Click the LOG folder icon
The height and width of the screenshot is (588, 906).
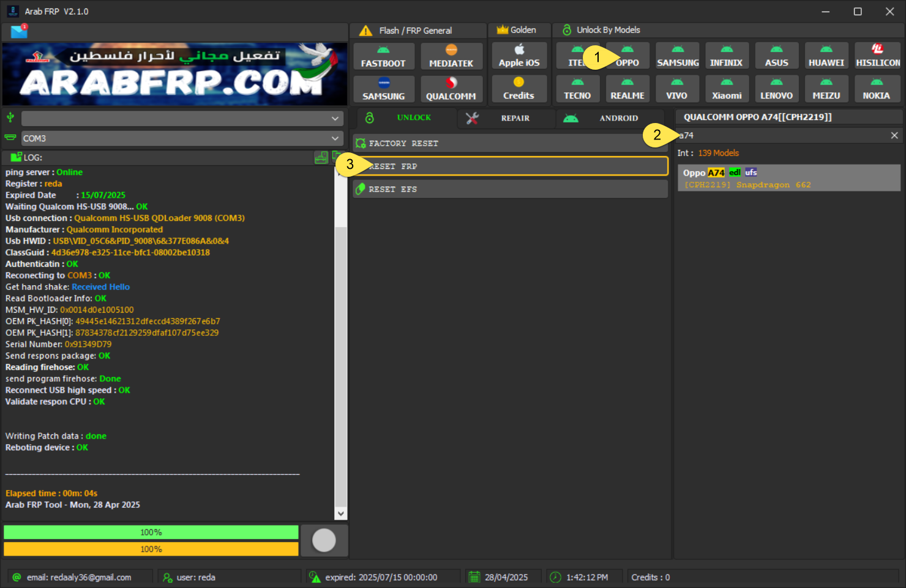(x=17, y=157)
